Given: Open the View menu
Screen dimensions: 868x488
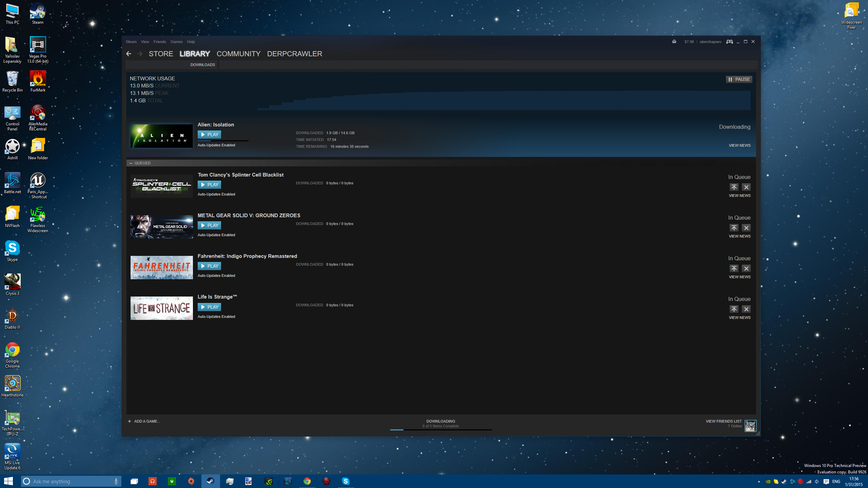Looking at the screenshot, I should (145, 42).
